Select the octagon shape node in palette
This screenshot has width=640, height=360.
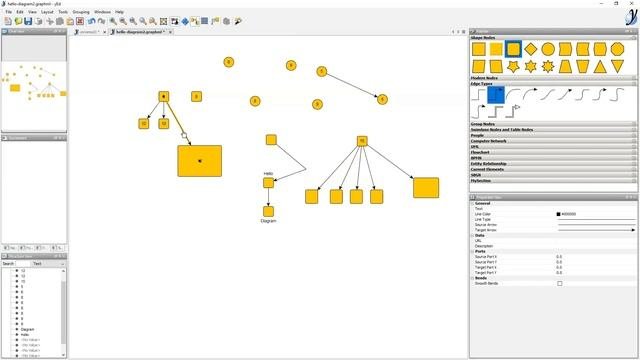click(617, 49)
